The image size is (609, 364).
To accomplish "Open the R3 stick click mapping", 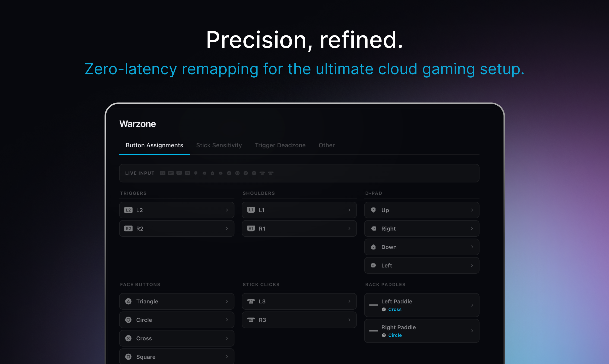I will [x=299, y=320].
